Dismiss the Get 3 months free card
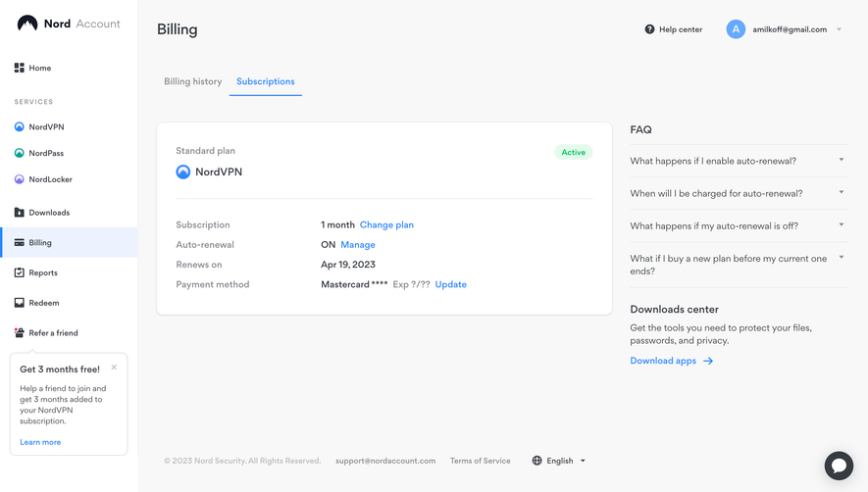The image size is (868, 492). click(114, 367)
